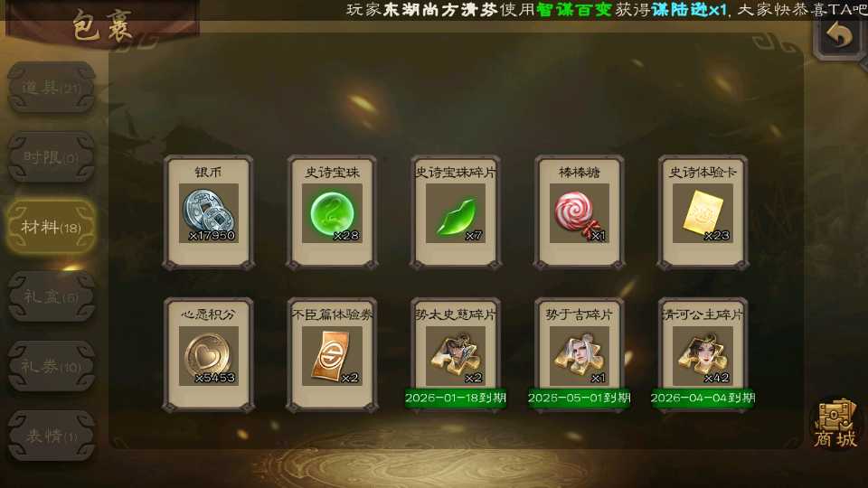The height and width of the screenshot is (488, 868).
Task: Select the 棒棒糖 lollipop item
Action: [579, 212]
